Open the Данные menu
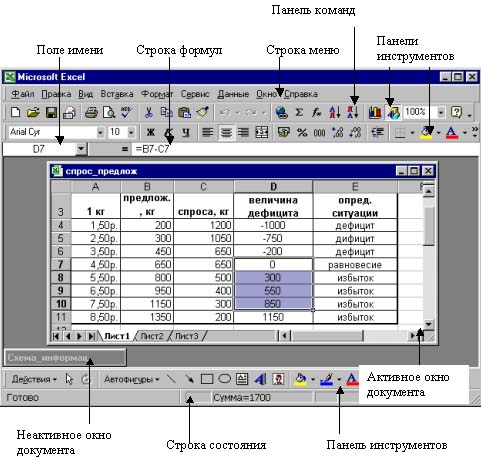Screen dimensions: 481x462 233,94
